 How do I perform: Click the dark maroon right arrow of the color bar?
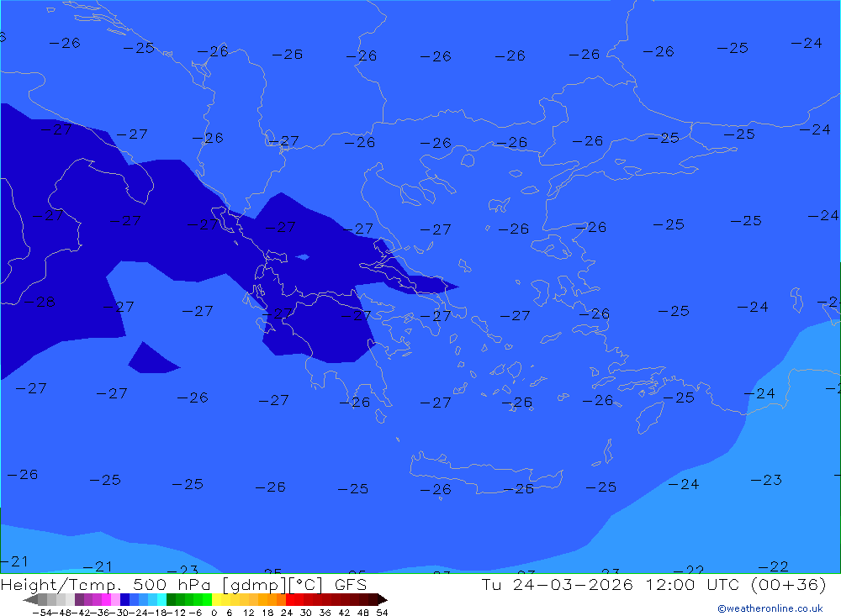383,599
